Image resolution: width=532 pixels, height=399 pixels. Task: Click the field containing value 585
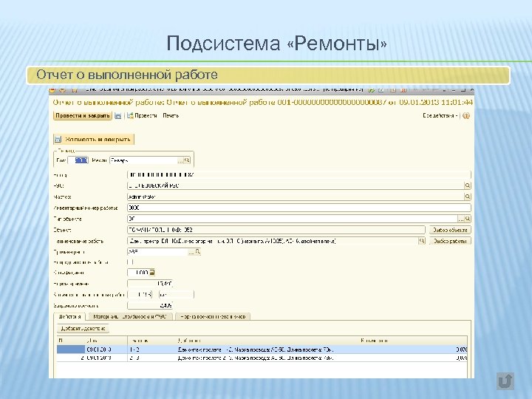tap(157, 252)
